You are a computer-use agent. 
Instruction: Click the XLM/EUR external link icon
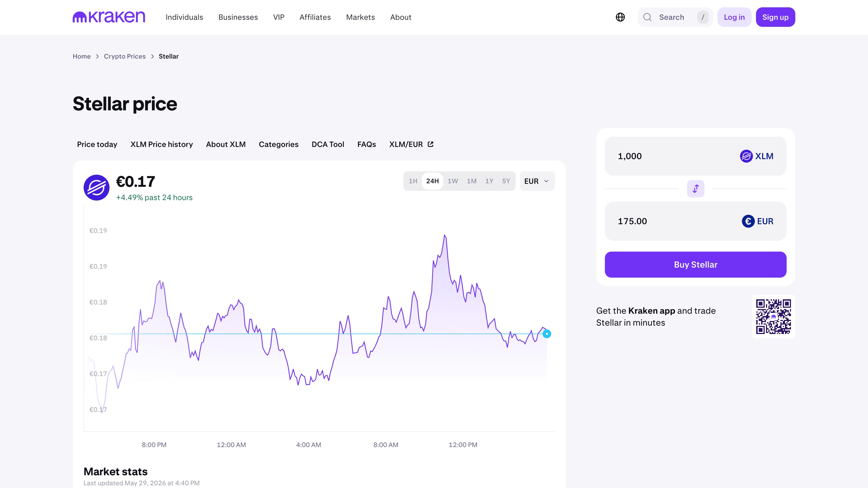[430, 144]
